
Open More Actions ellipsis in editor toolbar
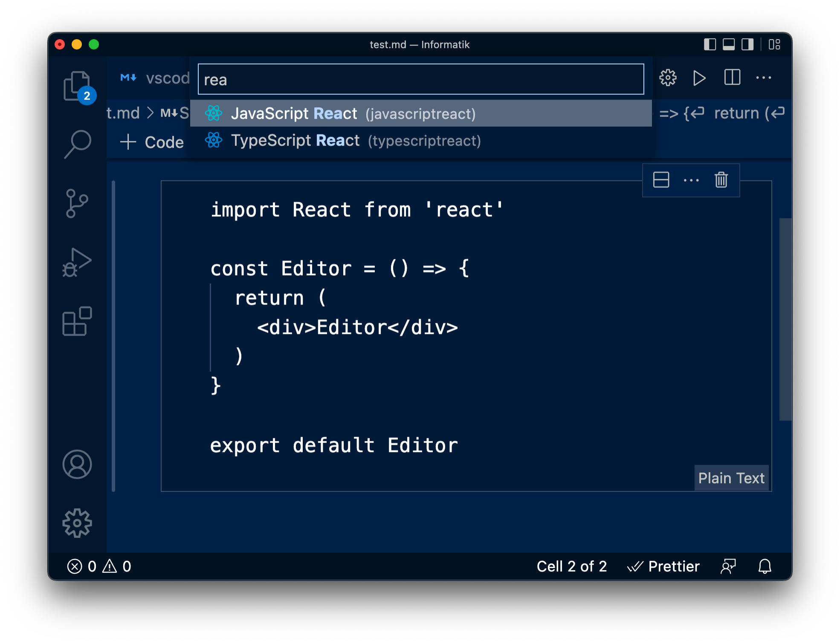(763, 78)
